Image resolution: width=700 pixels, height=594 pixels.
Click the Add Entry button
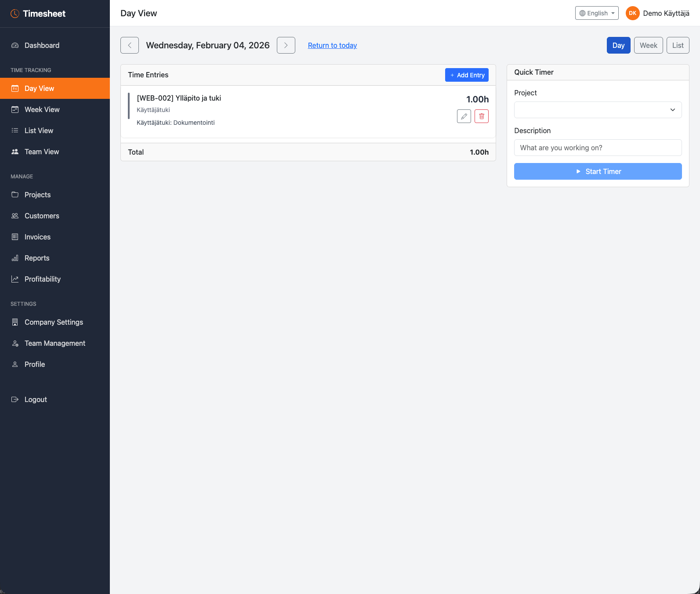[467, 75]
